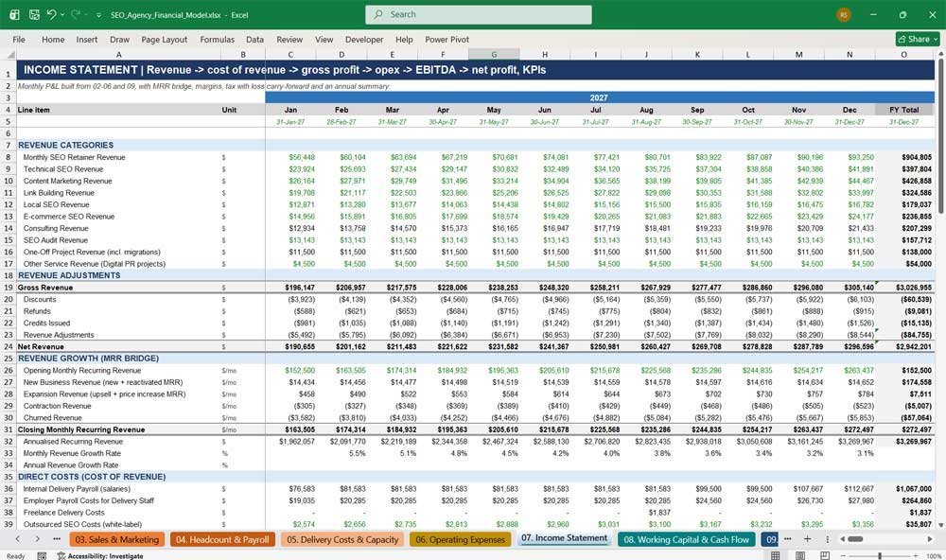Switch to 04. Headcount & Payroll sheet

pos(222,539)
